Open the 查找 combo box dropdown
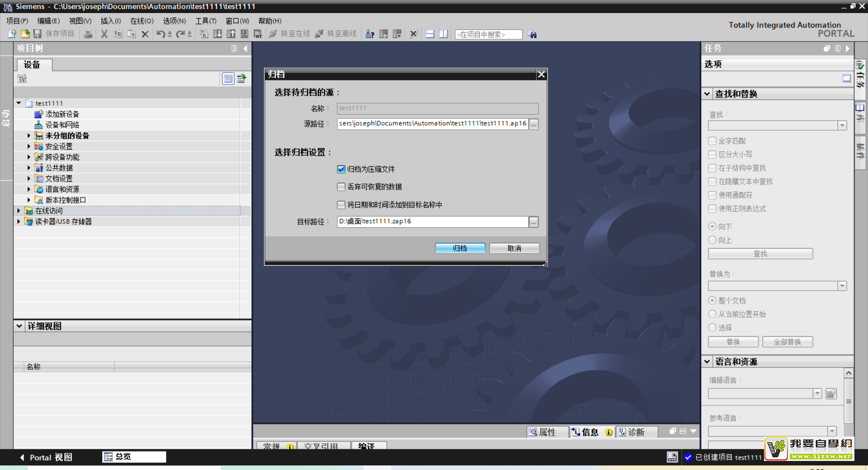 coord(842,126)
